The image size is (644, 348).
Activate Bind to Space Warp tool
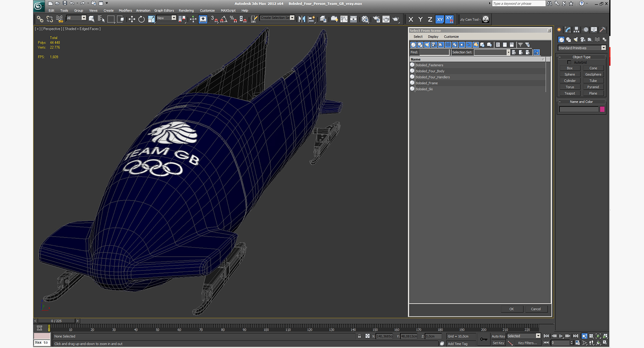[x=60, y=19]
